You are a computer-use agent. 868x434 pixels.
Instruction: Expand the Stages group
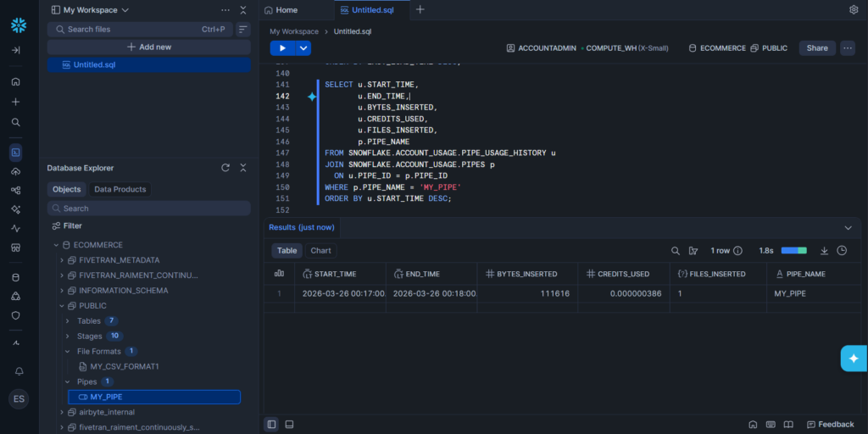(68, 336)
